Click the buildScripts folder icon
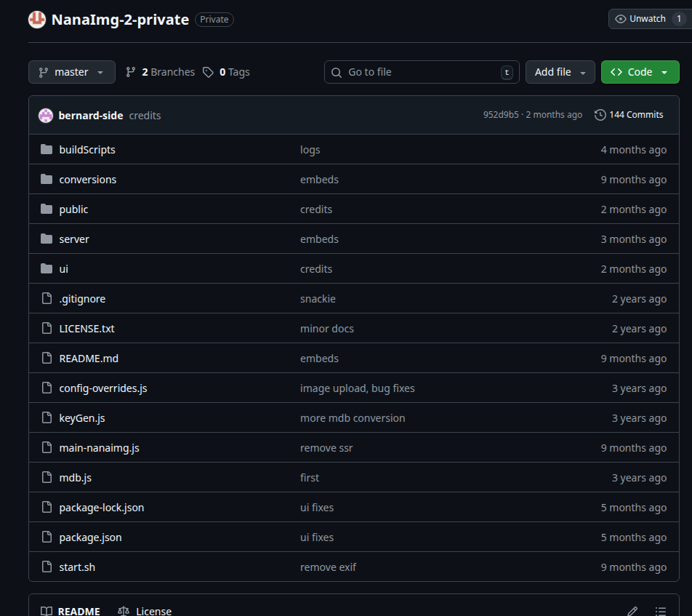 pos(47,149)
